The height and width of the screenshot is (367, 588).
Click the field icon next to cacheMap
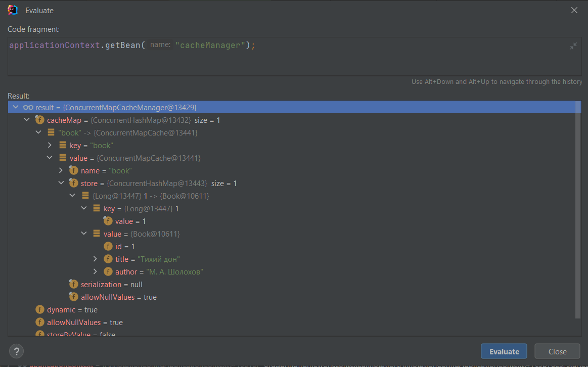(39, 120)
